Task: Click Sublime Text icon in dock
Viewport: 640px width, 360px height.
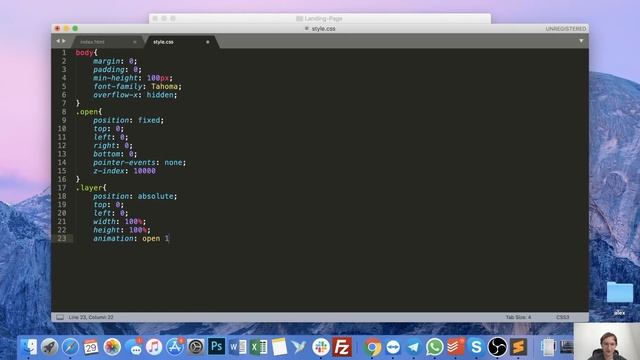Action: 518,347
